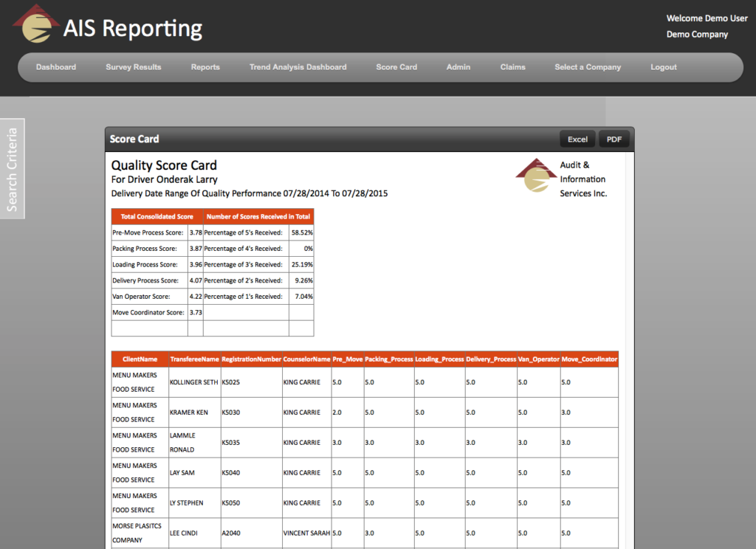This screenshot has height=549, width=756.
Task: Select the Move Coordinator Score label
Action: 148,312
